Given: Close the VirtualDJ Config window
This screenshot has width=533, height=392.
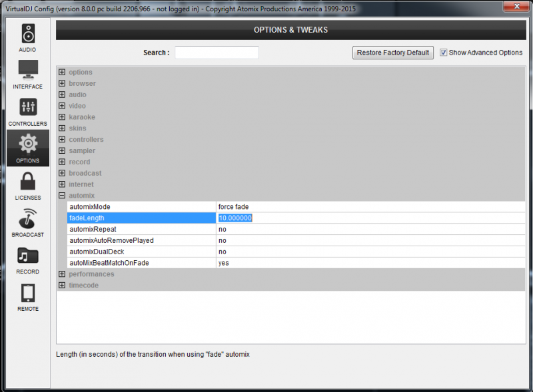Looking at the screenshot, I should click(x=516, y=6).
